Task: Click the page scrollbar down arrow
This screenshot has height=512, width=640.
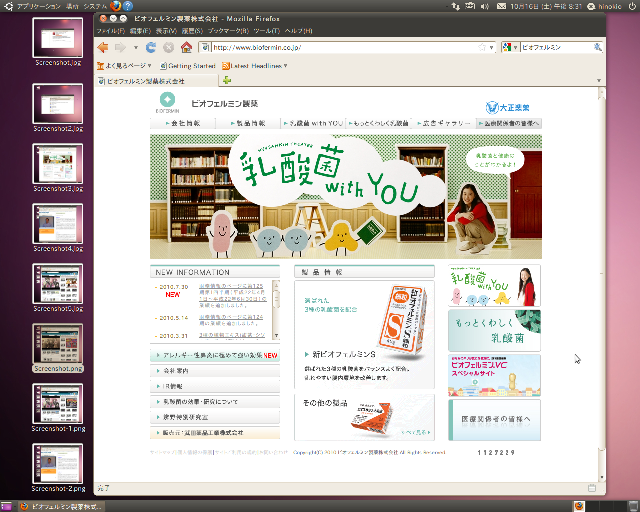Action: click(x=601, y=477)
